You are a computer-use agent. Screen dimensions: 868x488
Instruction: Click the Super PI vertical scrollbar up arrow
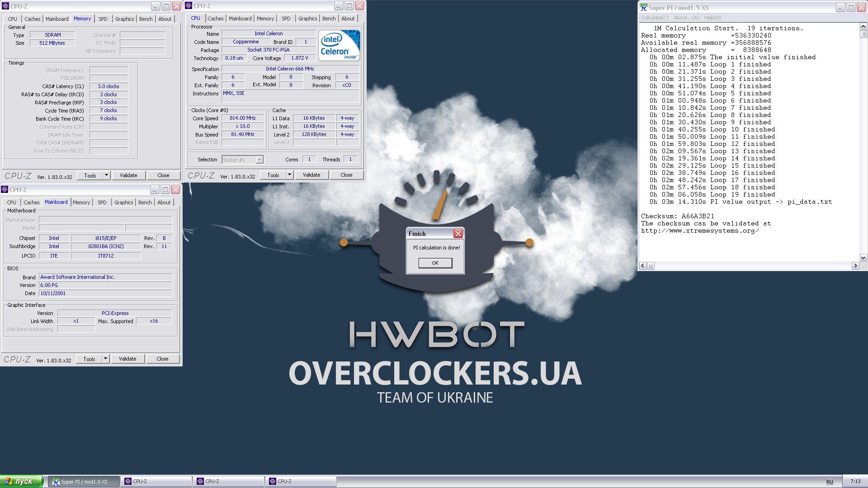point(863,27)
